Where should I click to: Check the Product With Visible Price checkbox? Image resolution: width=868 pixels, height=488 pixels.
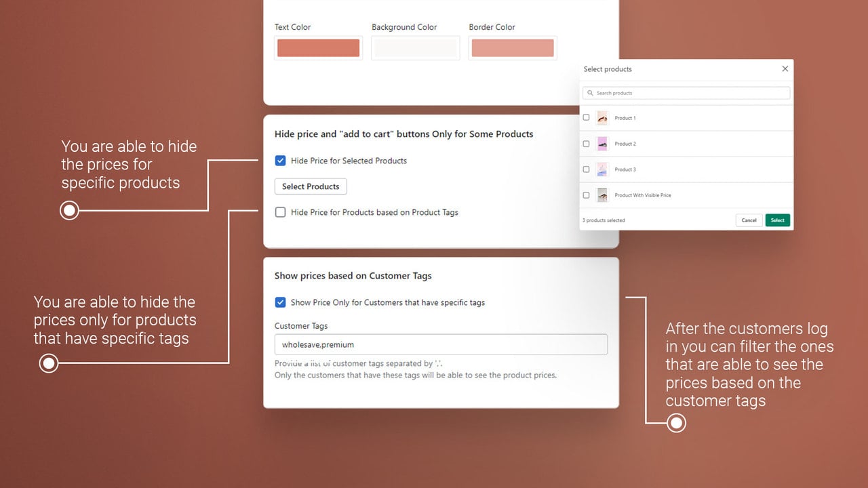[586, 195]
